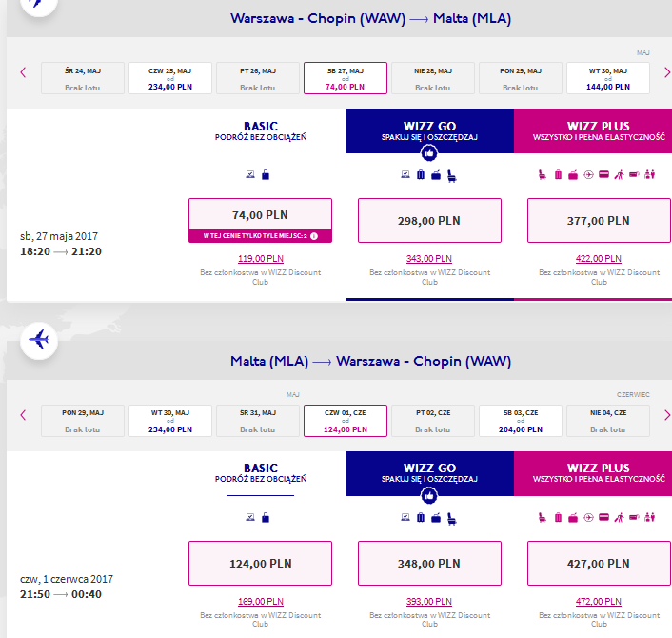Select ŚR 31, MAJ return date
This screenshot has height=638, width=672.
click(x=258, y=421)
